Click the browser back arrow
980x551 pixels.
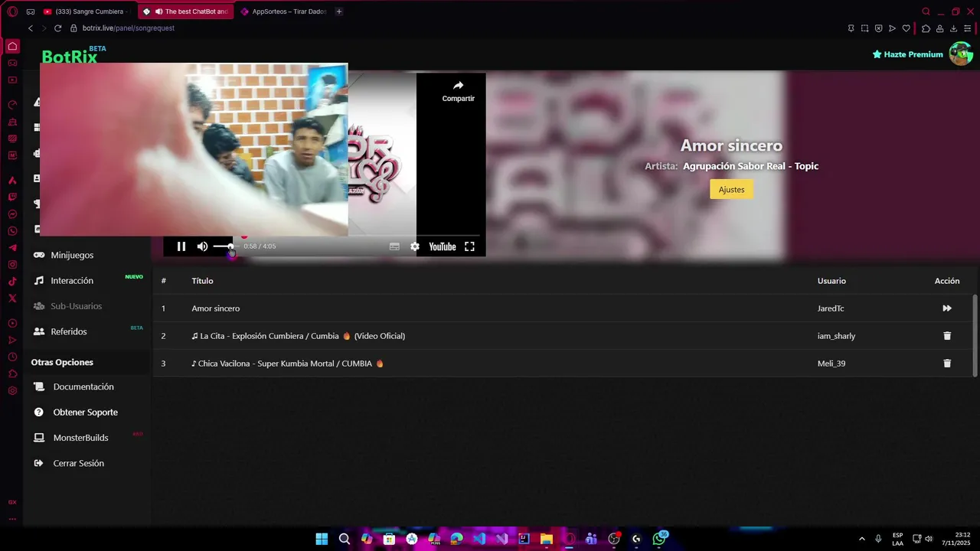tap(31, 28)
